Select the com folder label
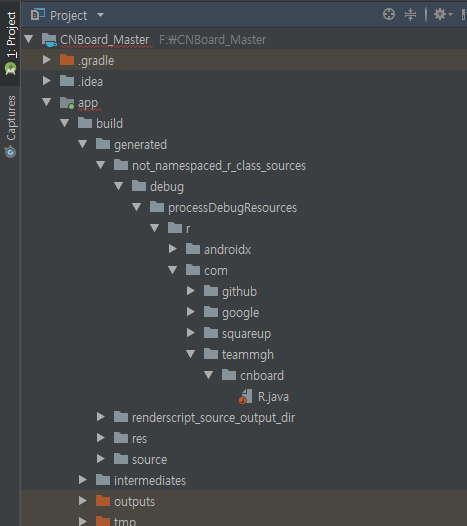Image resolution: width=467 pixels, height=526 pixels. 216,271
